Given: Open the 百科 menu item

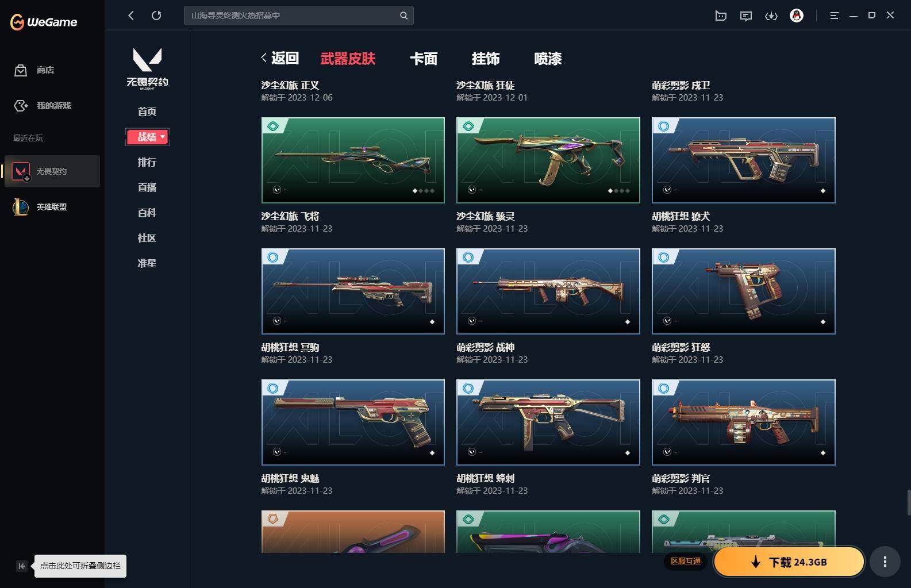Looking at the screenshot, I should pyautogui.click(x=147, y=213).
